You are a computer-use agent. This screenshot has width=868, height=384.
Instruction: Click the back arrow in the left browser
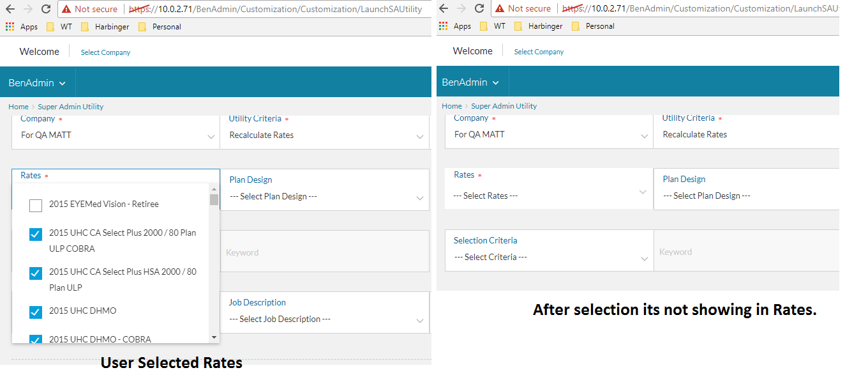(x=10, y=9)
